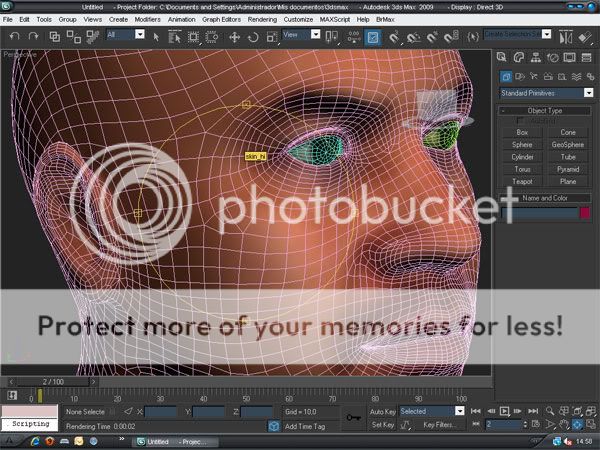Select the Select and Move tool
Image resolution: width=600 pixels, height=450 pixels.
tap(235, 37)
